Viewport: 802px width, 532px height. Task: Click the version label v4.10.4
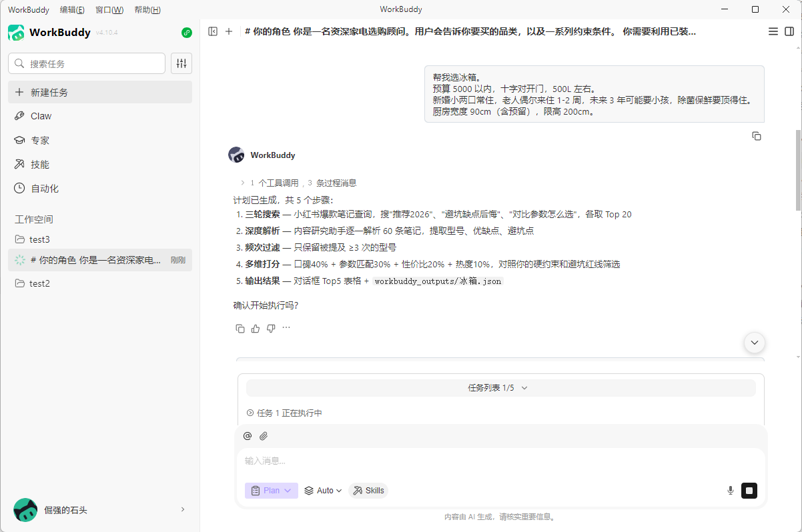pos(107,33)
